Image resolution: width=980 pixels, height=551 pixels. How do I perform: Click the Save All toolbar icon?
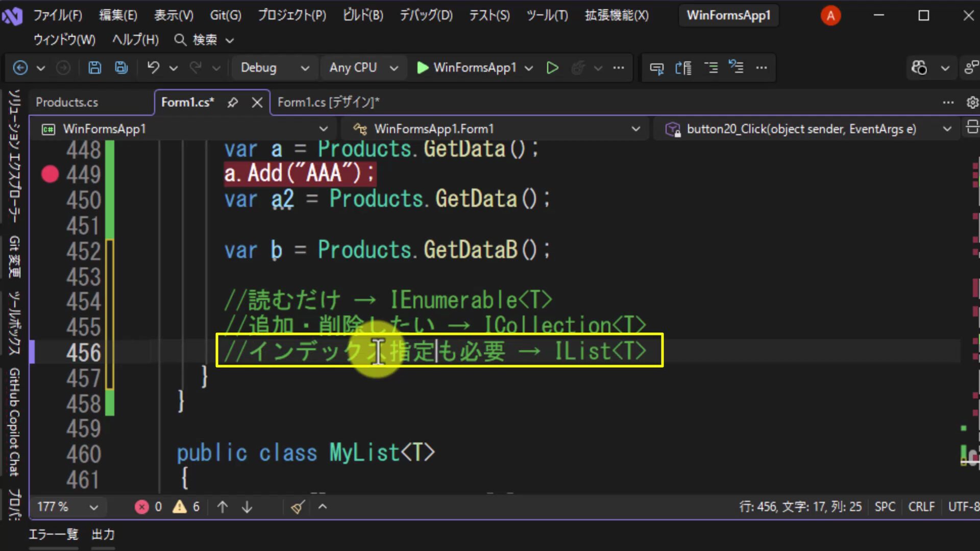pos(121,67)
